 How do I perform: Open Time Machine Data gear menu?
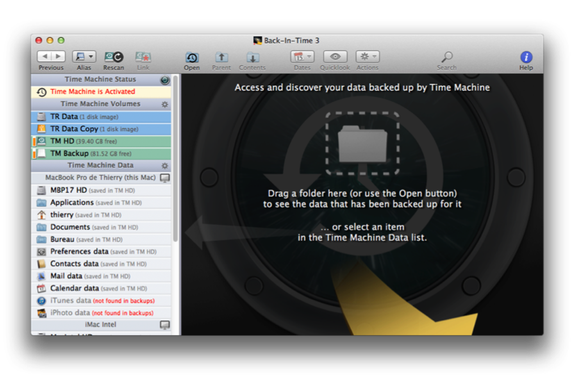point(165,166)
